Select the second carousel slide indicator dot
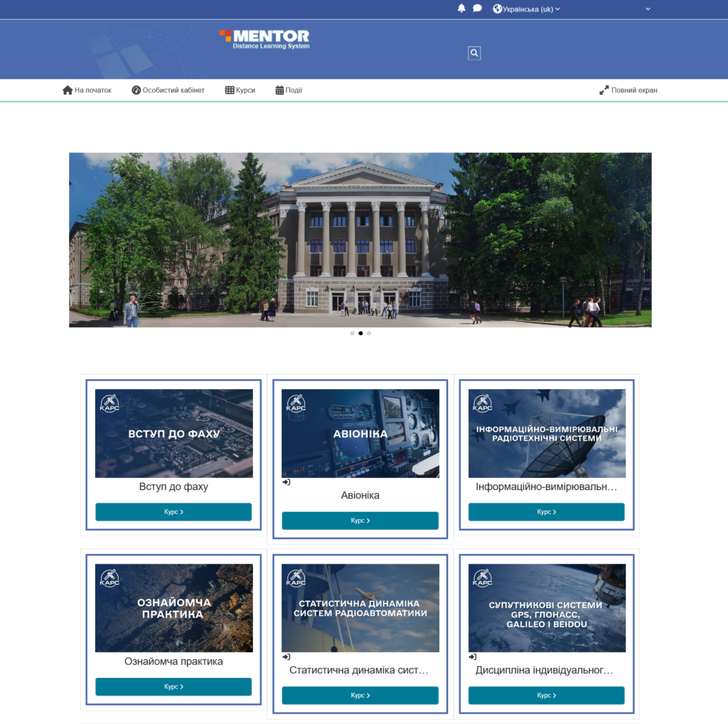The width and height of the screenshot is (728, 724). point(360,333)
